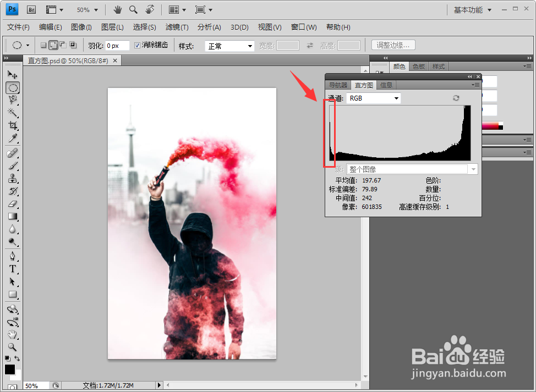Image resolution: width=536 pixels, height=392 pixels.
Task: Choose New Selection mode
Action: tap(43, 45)
